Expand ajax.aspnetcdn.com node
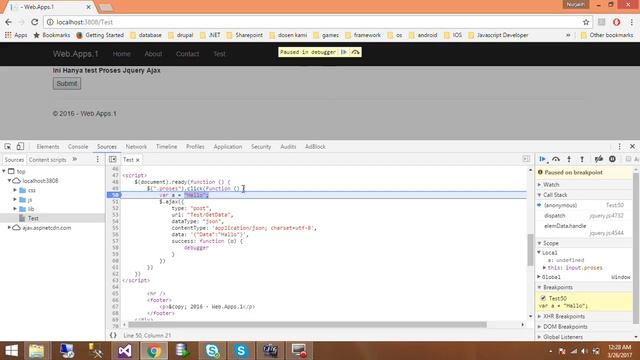640x360 pixels. (9, 228)
